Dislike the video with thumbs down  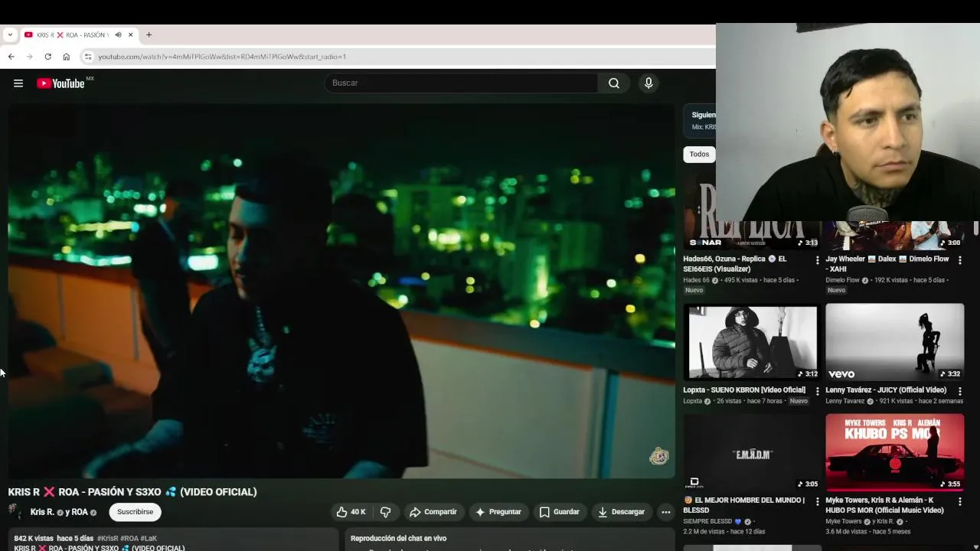click(386, 512)
